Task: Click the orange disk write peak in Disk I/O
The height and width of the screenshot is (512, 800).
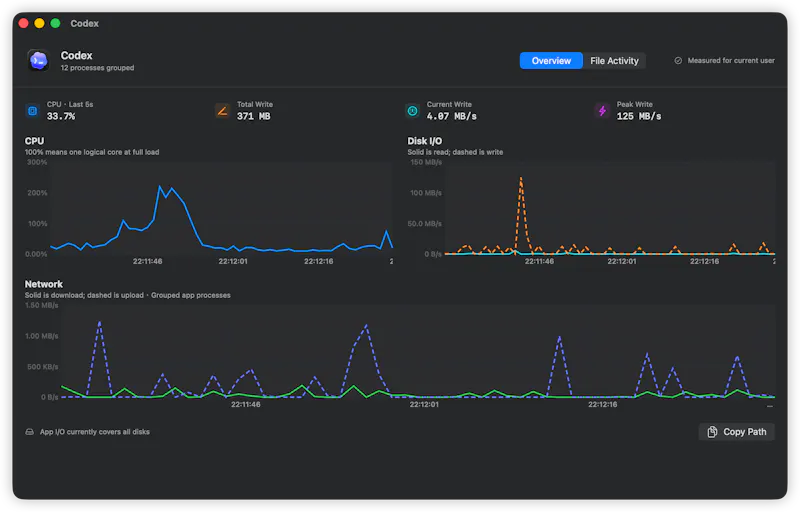Action: [x=521, y=178]
